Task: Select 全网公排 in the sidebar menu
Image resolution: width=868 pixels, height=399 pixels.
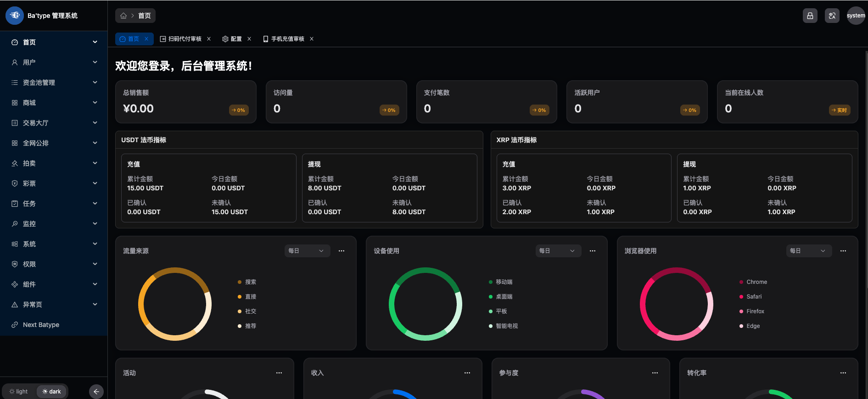Action: pyautogui.click(x=54, y=143)
